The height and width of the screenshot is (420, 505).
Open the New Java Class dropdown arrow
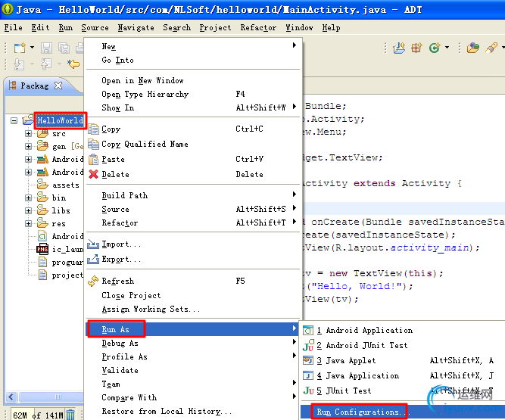point(447,48)
